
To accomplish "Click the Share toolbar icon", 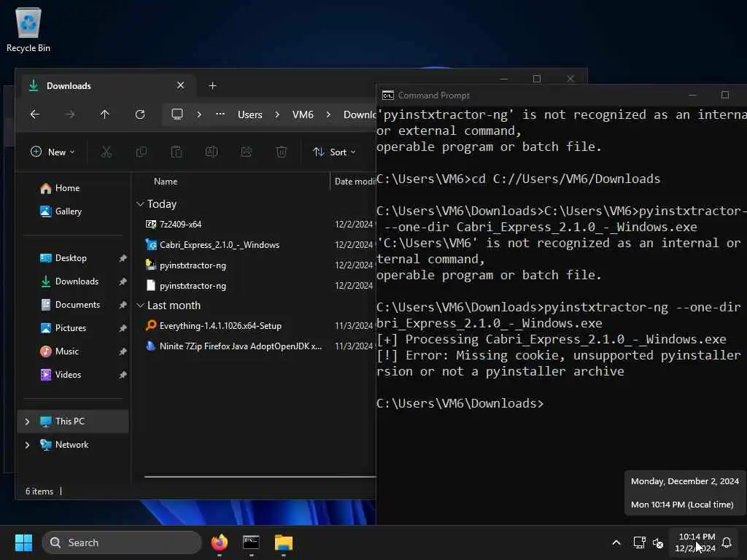I will [247, 152].
